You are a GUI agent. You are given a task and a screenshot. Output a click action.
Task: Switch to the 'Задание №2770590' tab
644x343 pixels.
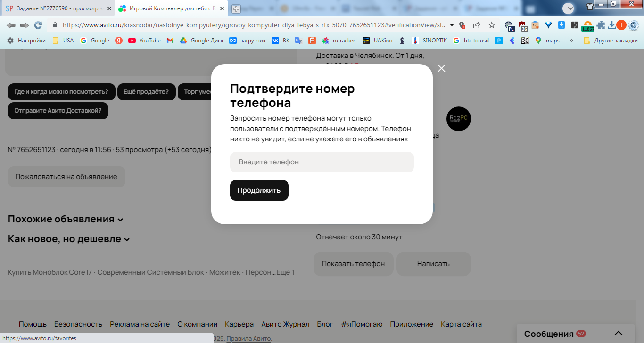click(x=58, y=8)
